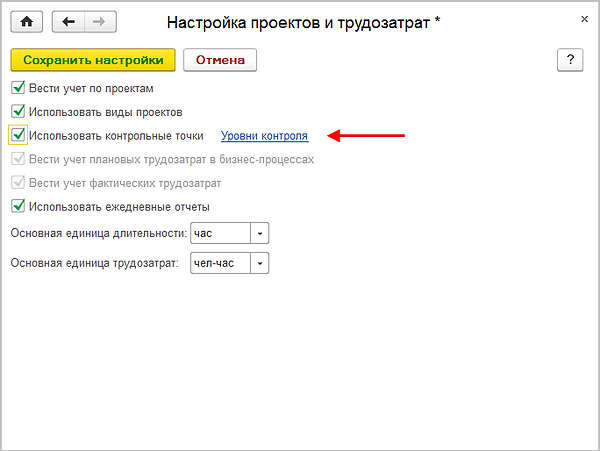The image size is (600, 451).
Task: Click the Отмена button
Action: 220,60
